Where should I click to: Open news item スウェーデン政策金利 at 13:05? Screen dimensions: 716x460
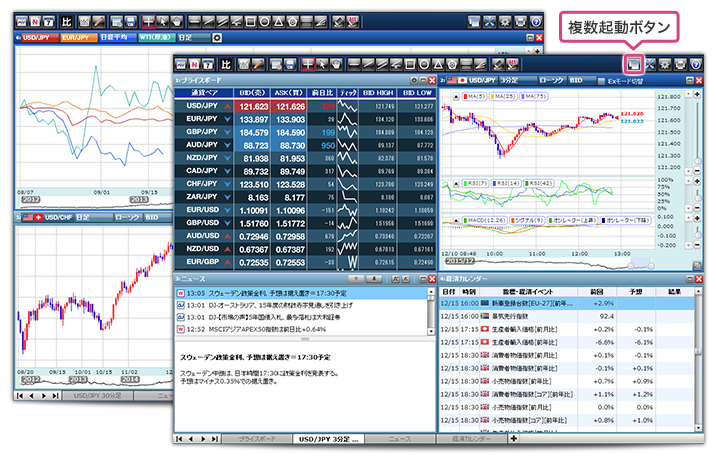pyautogui.click(x=301, y=293)
